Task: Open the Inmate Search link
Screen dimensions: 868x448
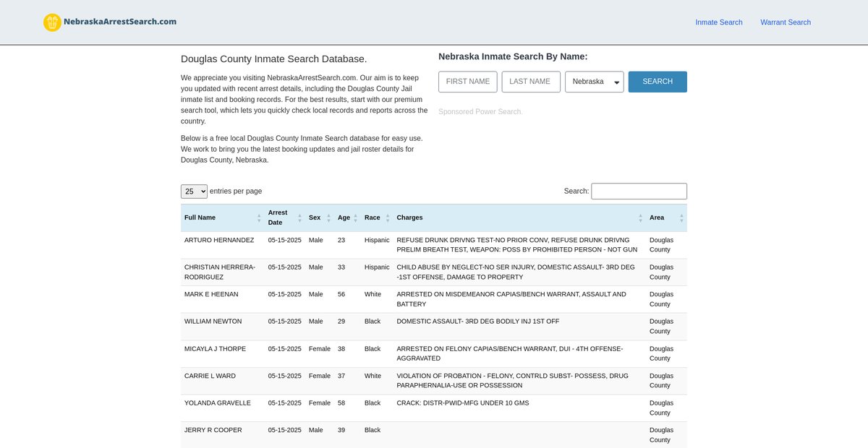Action: coord(719,22)
